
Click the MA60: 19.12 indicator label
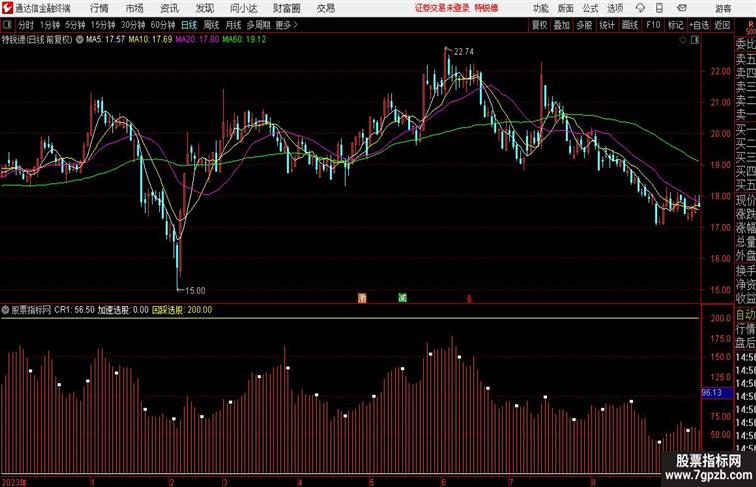(244, 40)
